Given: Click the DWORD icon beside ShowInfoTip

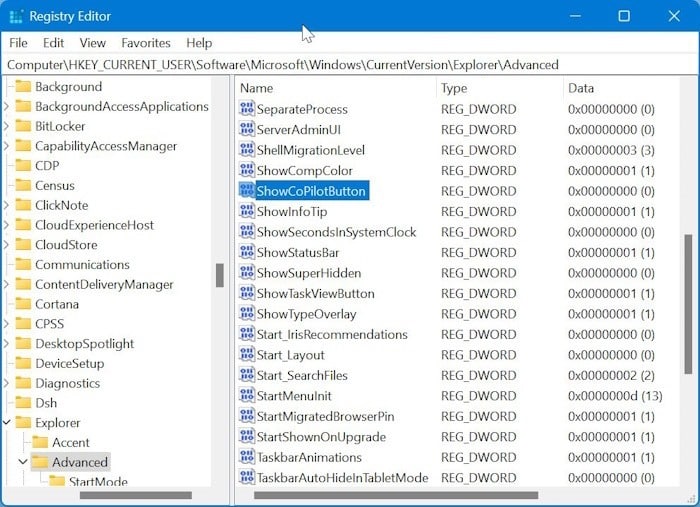Looking at the screenshot, I should (247, 212).
